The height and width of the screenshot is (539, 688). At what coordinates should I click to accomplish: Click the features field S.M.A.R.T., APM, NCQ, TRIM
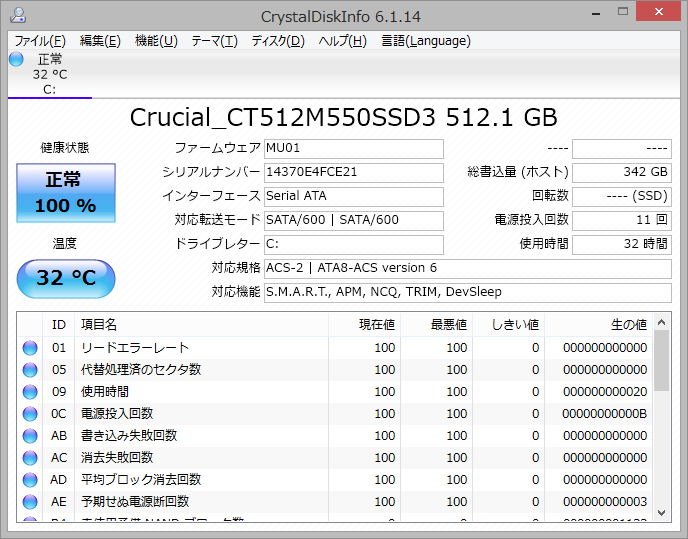click(468, 292)
